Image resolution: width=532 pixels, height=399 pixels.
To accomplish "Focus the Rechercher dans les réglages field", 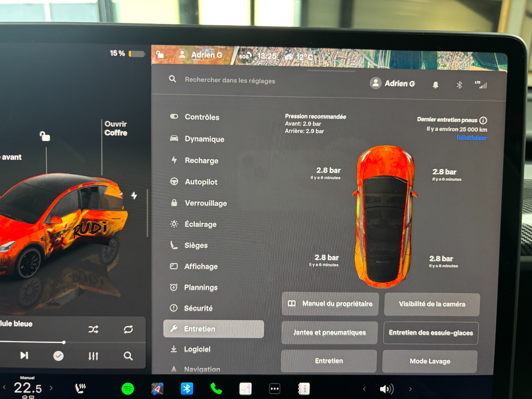I will tap(230, 80).
